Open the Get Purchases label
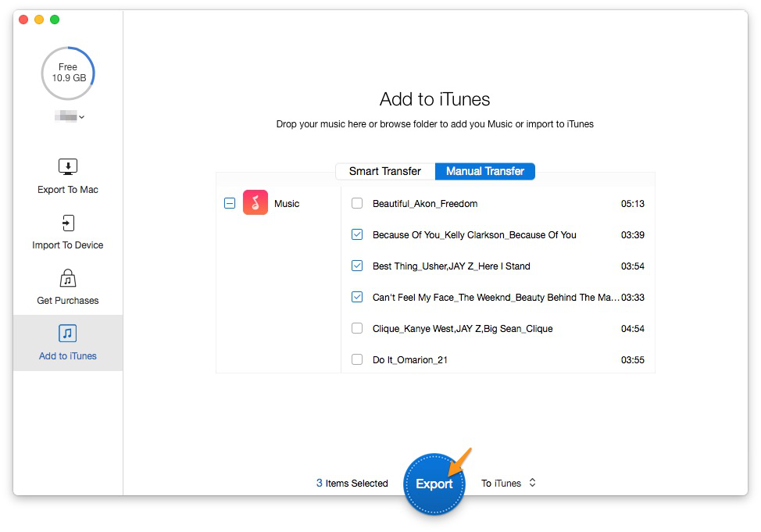Image resolution: width=761 pixels, height=532 pixels. point(68,301)
